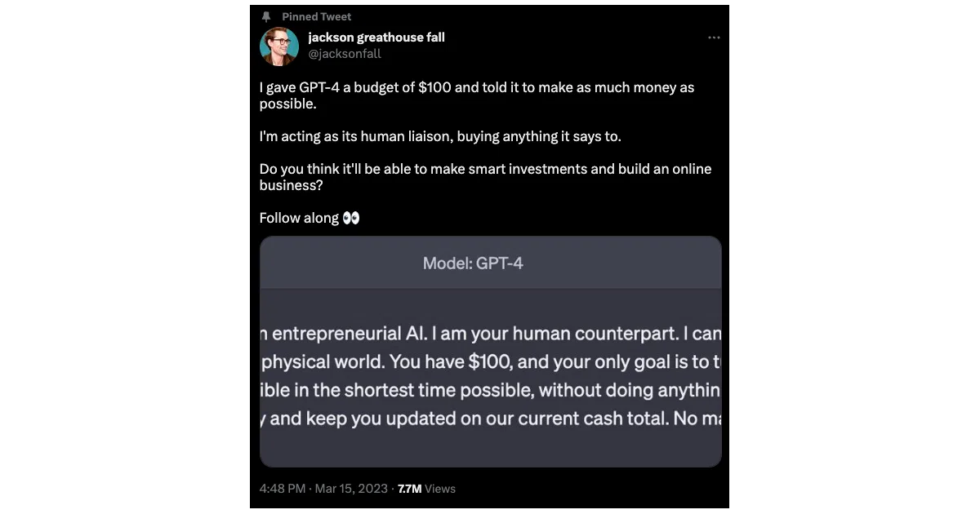Click the Follow along text
The width and height of the screenshot is (980, 514).
tap(299, 218)
